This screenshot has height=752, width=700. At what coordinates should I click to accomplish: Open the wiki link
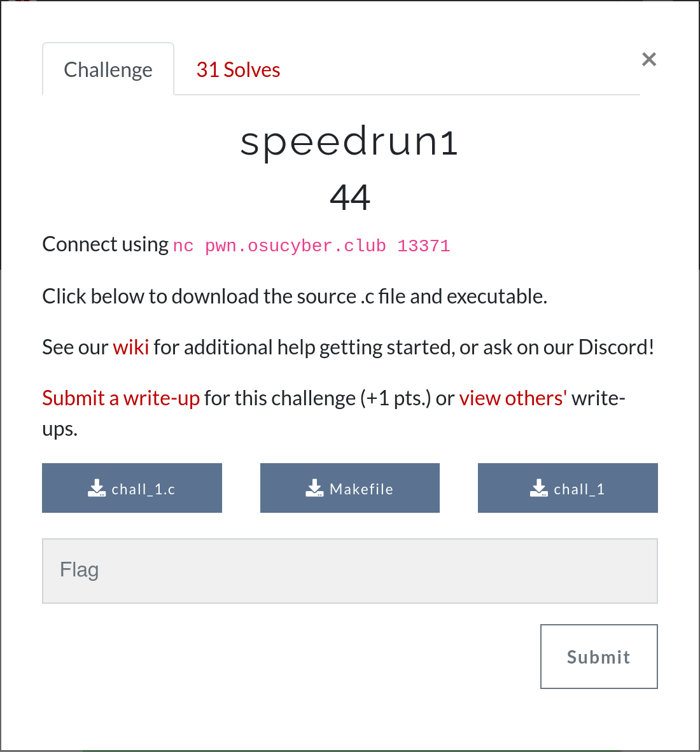(130, 347)
